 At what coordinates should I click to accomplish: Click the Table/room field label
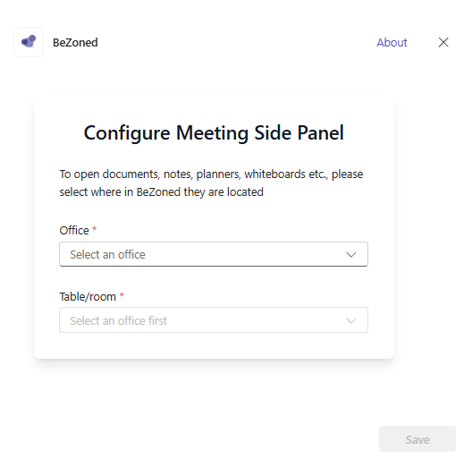pos(88,296)
